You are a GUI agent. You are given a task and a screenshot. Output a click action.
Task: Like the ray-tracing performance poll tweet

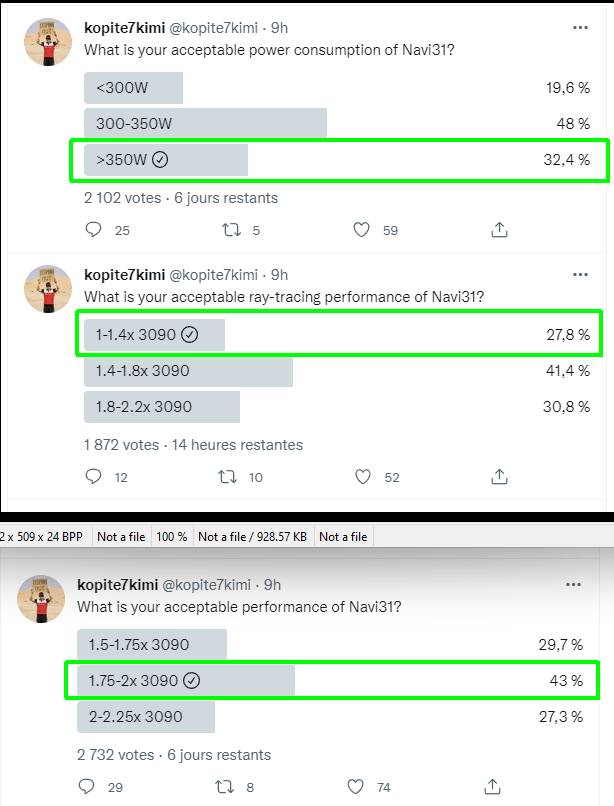[362, 478]
